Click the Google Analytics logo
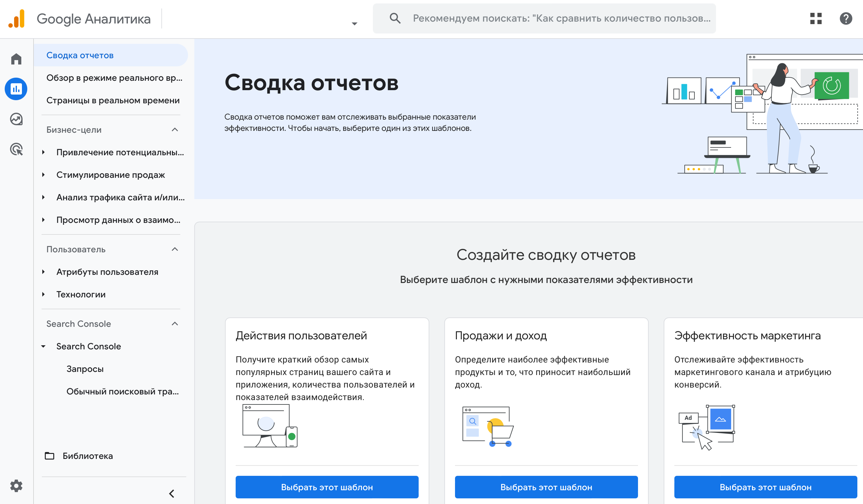This screenshot has width=863, height=504. coord(16,18)
